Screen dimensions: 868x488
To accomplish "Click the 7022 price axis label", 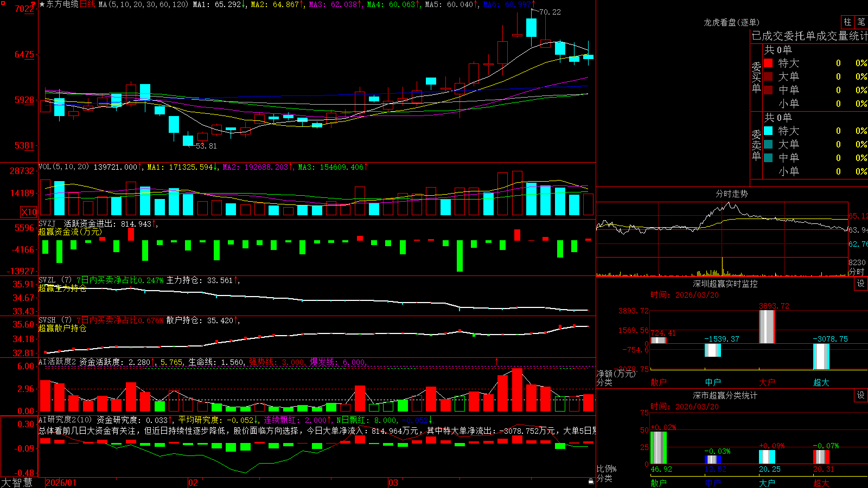I will [x=25, y=9].
